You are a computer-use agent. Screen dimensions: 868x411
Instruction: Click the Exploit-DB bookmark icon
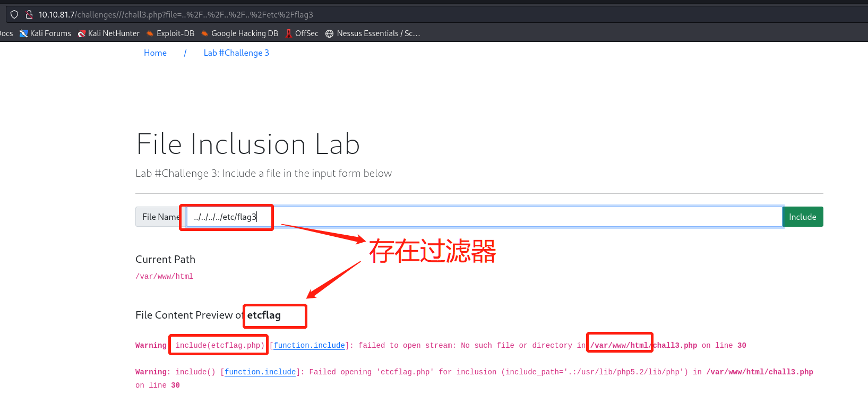click(x=150, y=33)
